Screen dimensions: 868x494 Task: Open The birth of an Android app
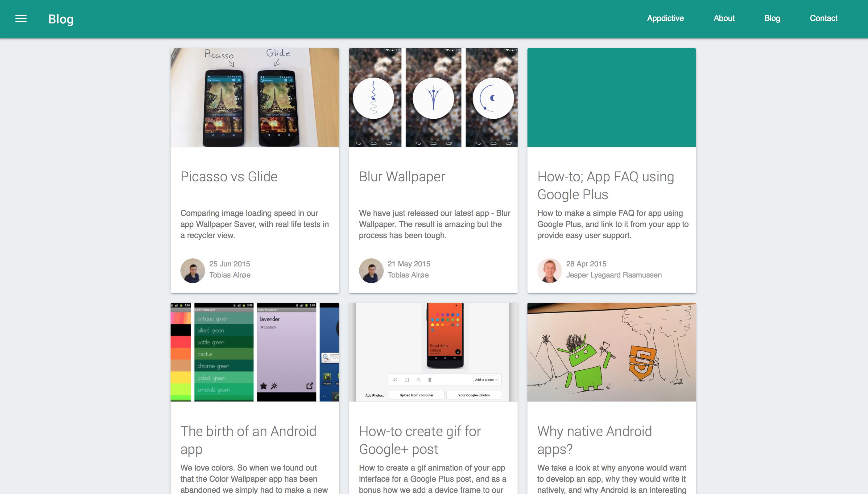point(248,440)
